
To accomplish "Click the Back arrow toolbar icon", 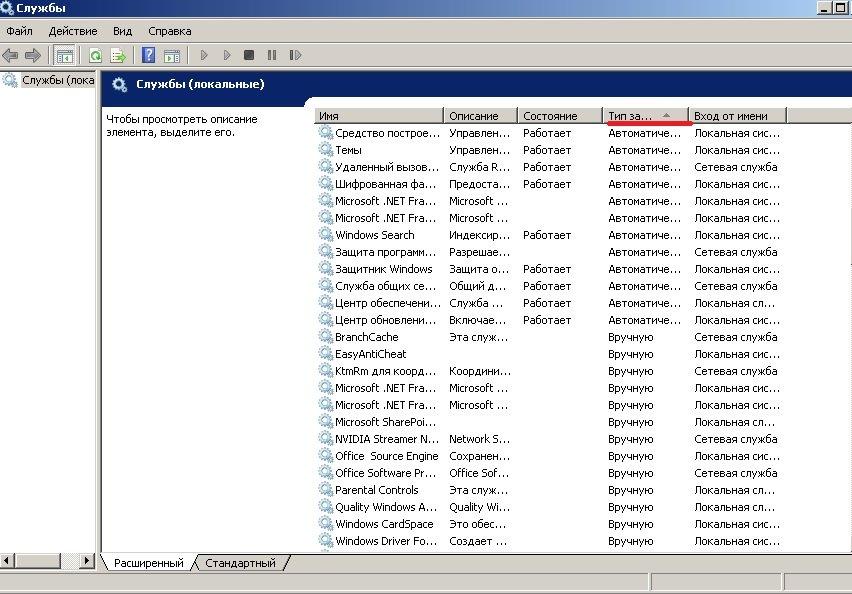I will pos(10,55).
